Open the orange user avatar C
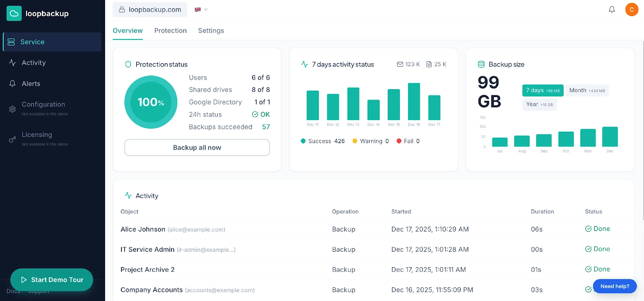The height and width of the screenshot is (301, 644). point(632,9)
